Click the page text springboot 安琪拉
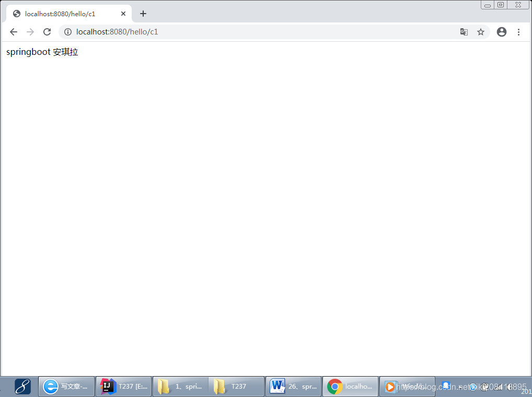Viewport: 532px width, 397px height. click(x=42, y=52)
